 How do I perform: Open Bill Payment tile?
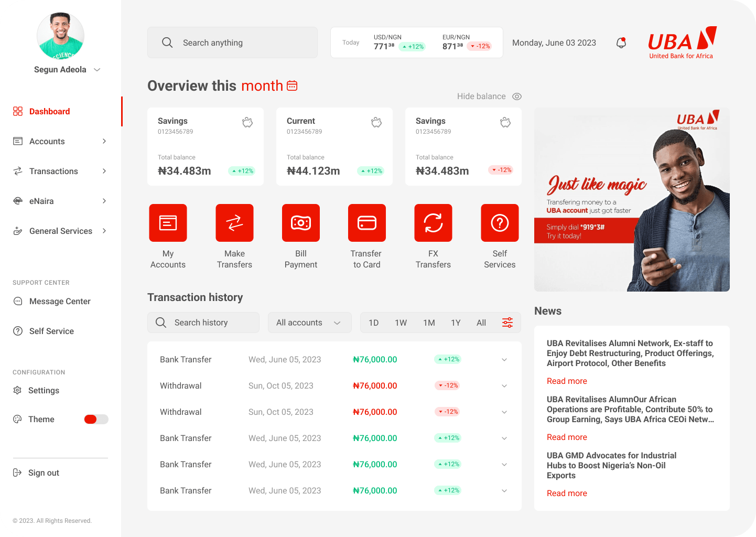tap(301, 223)
